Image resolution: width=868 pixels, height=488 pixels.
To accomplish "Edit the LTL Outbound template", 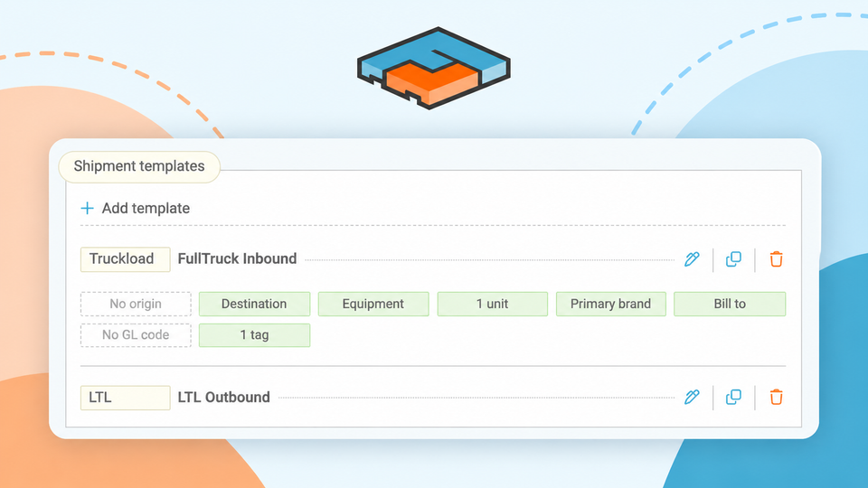I will [x=692, y=397].
